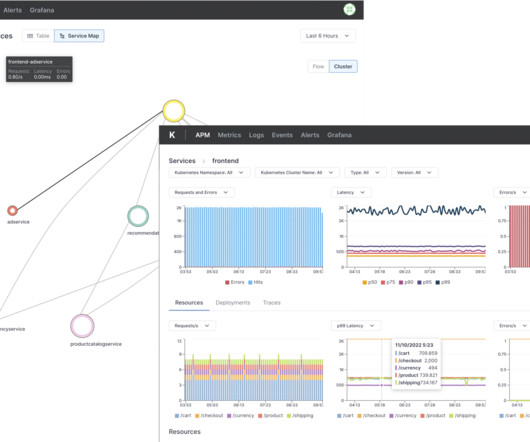This screenshot has height=442, width=530.
Task: Switch to Table view
Action: tap(38, 36)
